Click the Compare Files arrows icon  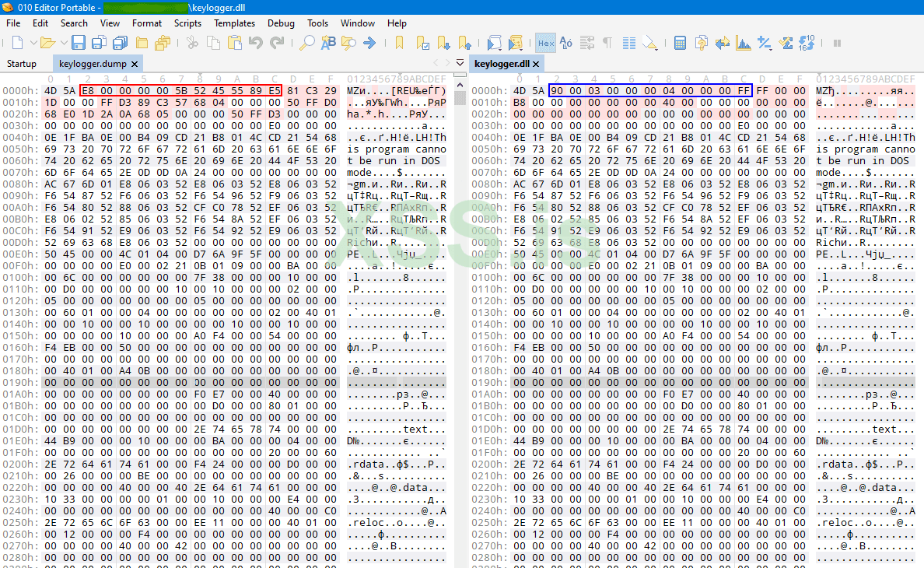point(723,43)
